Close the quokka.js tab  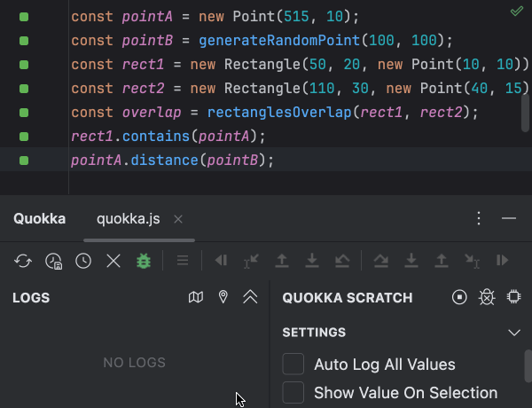[178, 219]
